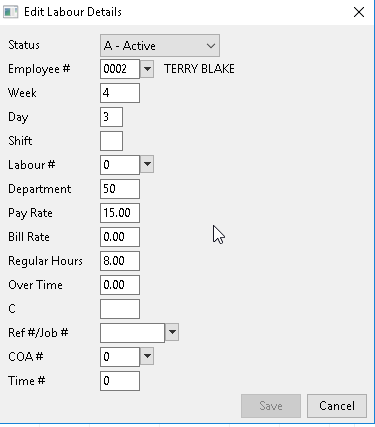Click the Regular Hours field showing 8.00
The image size is (375, 427).
pyautogui.click(x=120, y=261)
